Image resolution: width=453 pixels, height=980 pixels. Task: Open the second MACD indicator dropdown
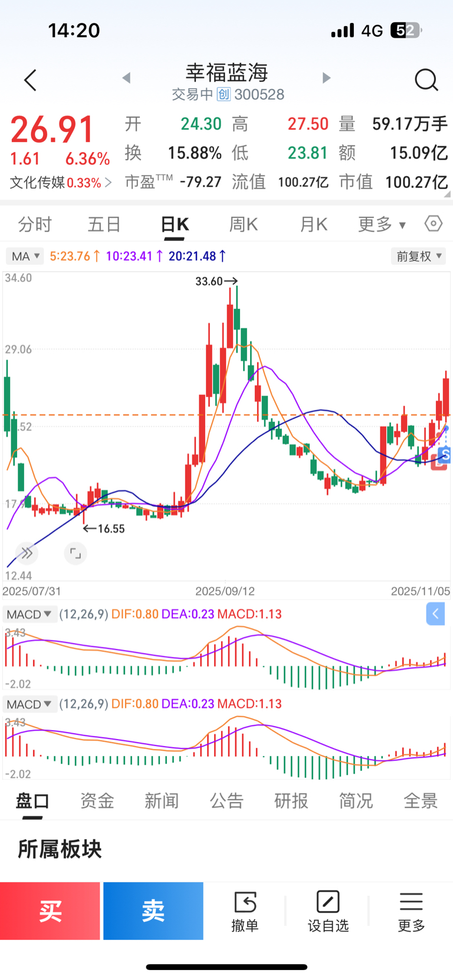tap(29, 704)
